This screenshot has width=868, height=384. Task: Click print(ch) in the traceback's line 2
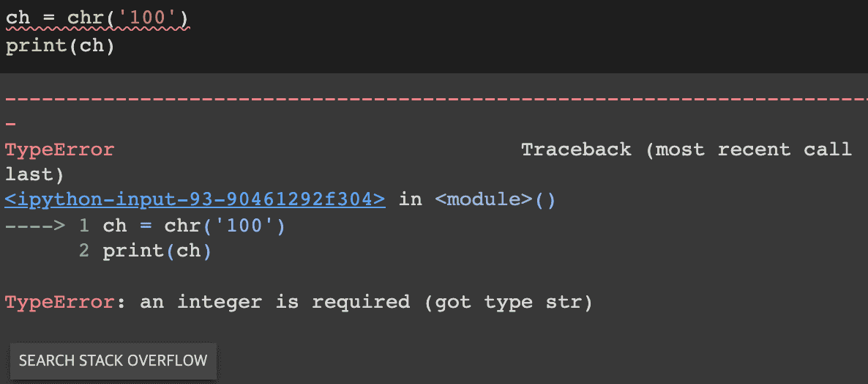[157, 251]
